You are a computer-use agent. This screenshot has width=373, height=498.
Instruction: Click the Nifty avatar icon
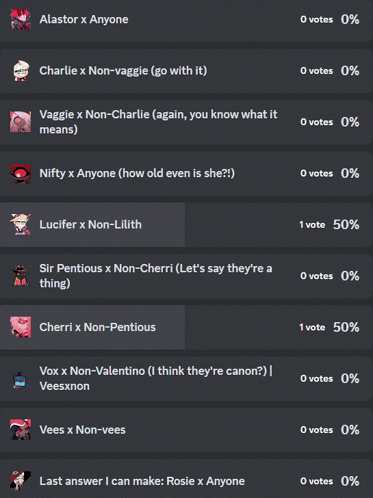click(x=20, y=173)
